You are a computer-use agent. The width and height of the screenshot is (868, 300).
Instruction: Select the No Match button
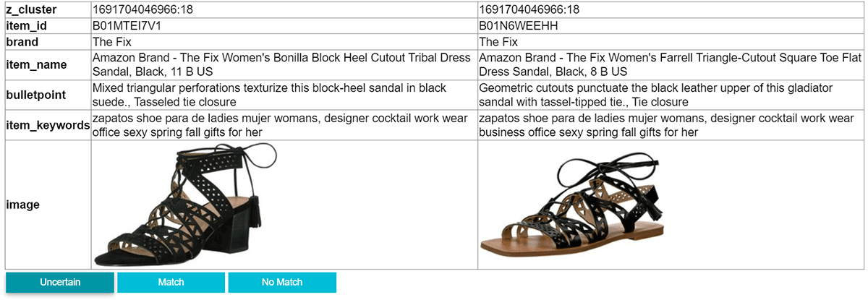click(x=282, y=282)
